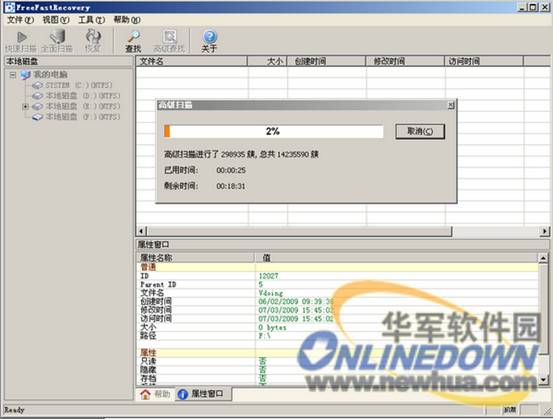Collapse the 我的电脑 tree node
553x419 pixels.
(13, 75)
